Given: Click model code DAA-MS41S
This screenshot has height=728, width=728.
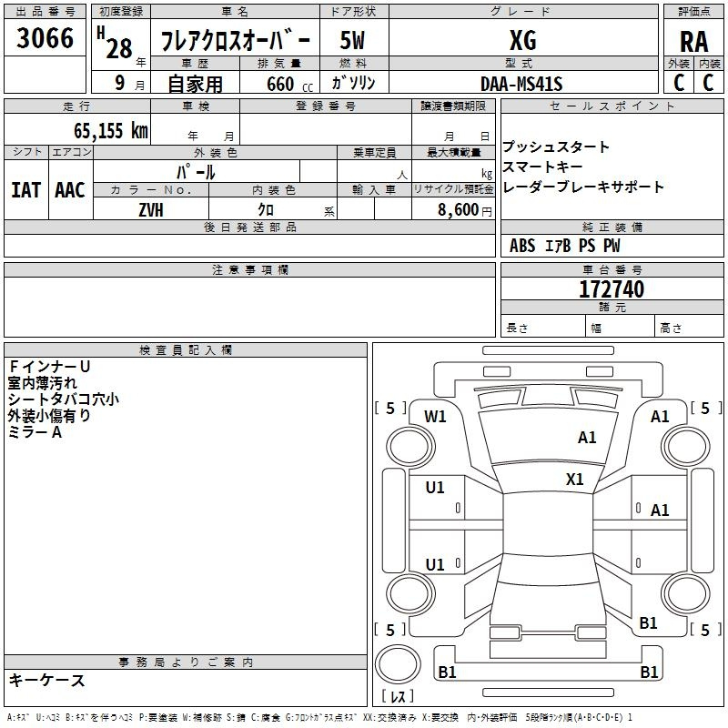Looking at the screenshot, I should click(521, 84).
